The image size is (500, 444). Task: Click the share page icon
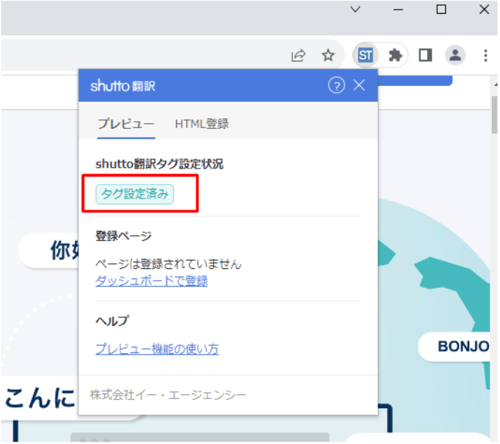pyautogui.click(x=298, y=55)
